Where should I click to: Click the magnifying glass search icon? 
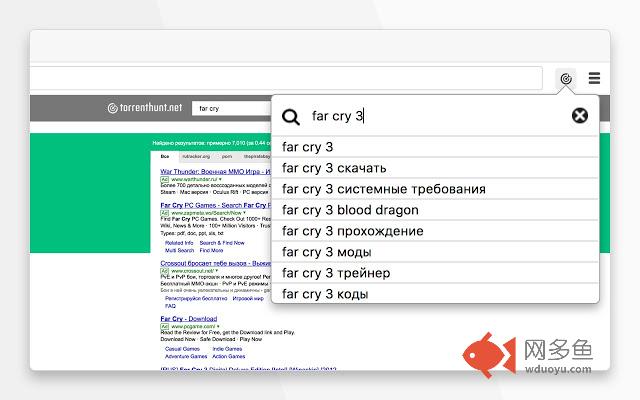tap(291, 117)
